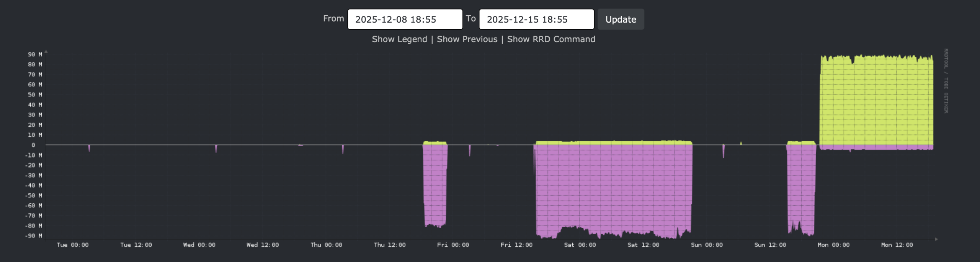
Task: Click the 'Sun 12:00' time axis label
Action: 770,245
